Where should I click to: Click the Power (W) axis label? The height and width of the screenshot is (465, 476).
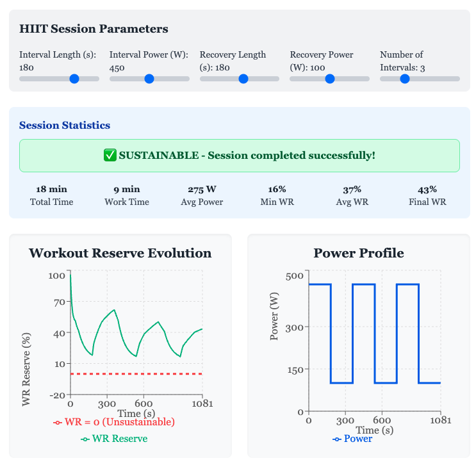[274, 316]
